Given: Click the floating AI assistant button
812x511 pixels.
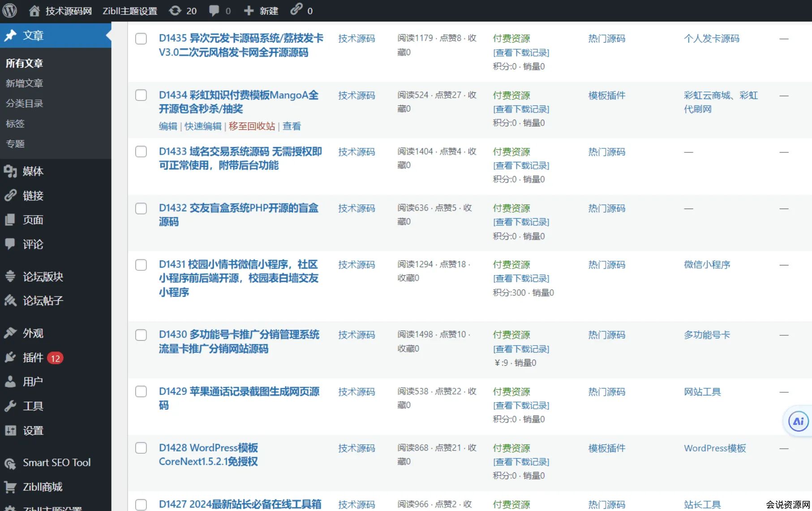Looking at the screenshot, I should 798,421.
